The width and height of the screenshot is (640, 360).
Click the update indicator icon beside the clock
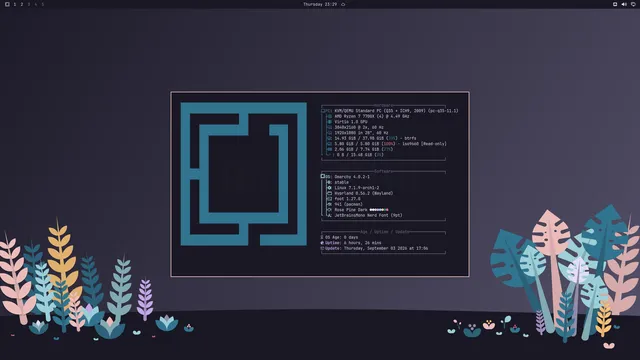(x=343, y=4)
